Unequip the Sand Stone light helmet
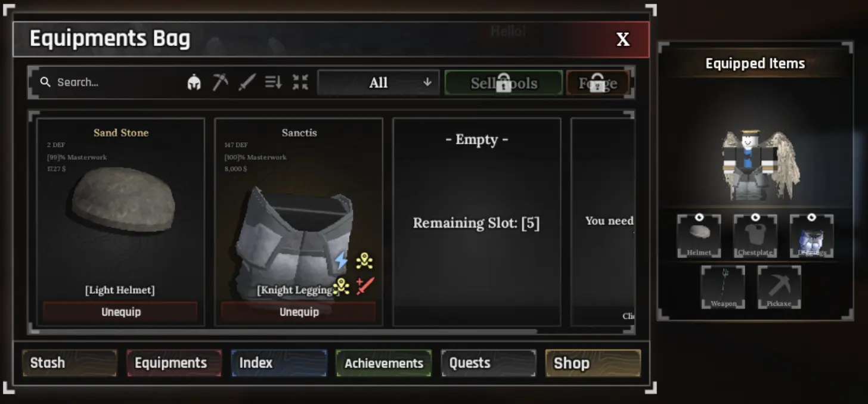This screenshot has height=404, width=868. coord(120,312)
